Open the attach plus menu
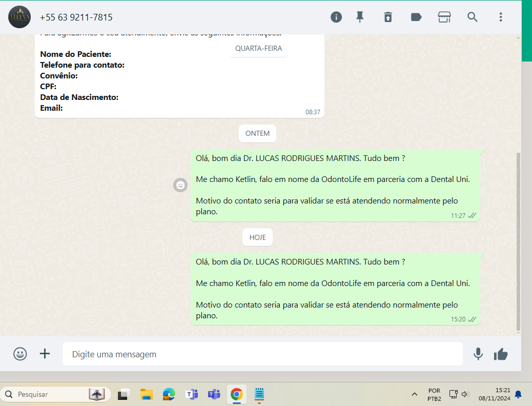532x406 pixels. 45,354
